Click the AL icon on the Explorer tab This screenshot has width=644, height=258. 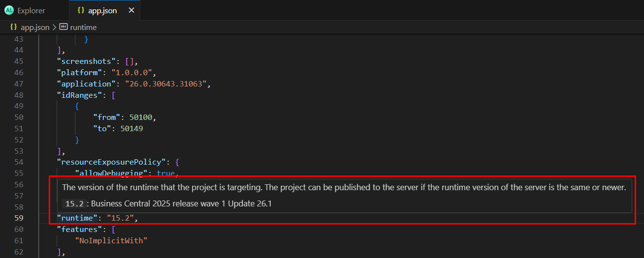coord(9,10)
